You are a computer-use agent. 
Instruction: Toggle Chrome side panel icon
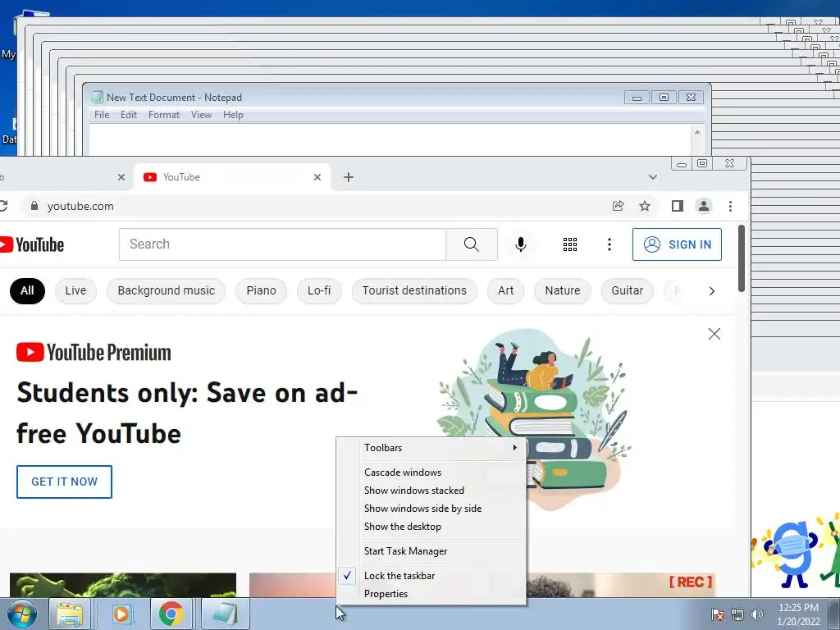[x=677, y=206]
